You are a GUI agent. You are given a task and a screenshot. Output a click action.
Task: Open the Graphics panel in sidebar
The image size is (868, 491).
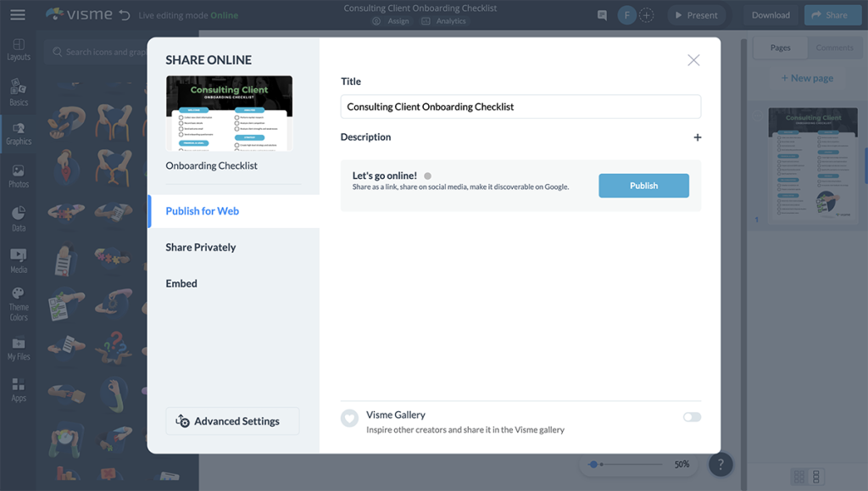[x=18, y=134]
